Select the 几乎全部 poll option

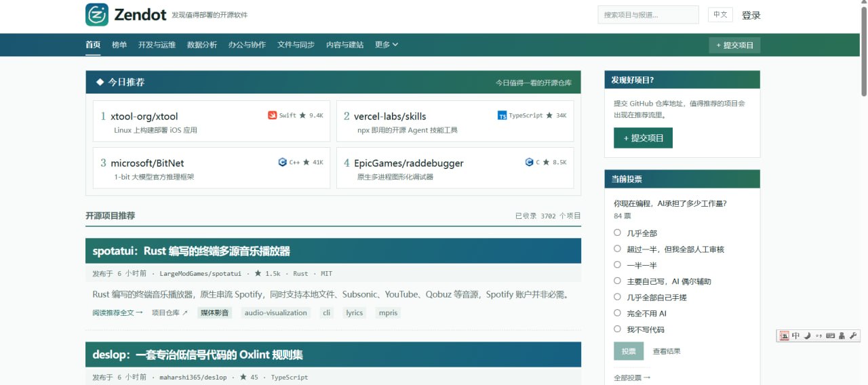tap(617, 232)
